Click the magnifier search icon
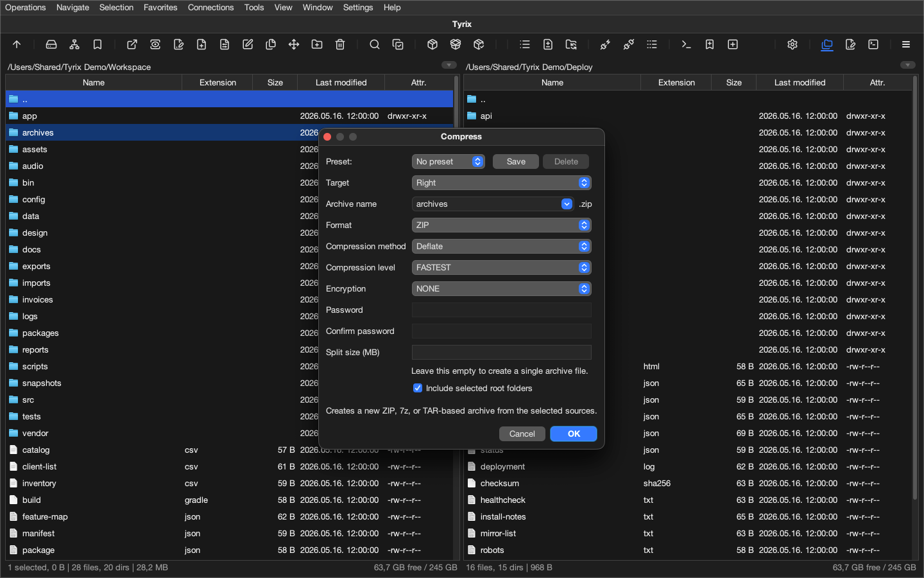This screenshot has width=924, height=578. [375, 44]
